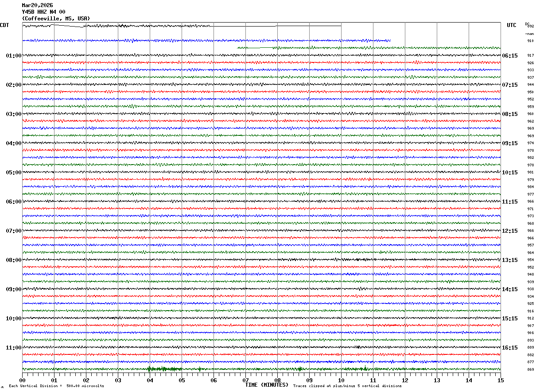Image resolution: width=536 pixels, height=392 pixels.
Task: Select minute tick label 08
Action: [277, 380]
